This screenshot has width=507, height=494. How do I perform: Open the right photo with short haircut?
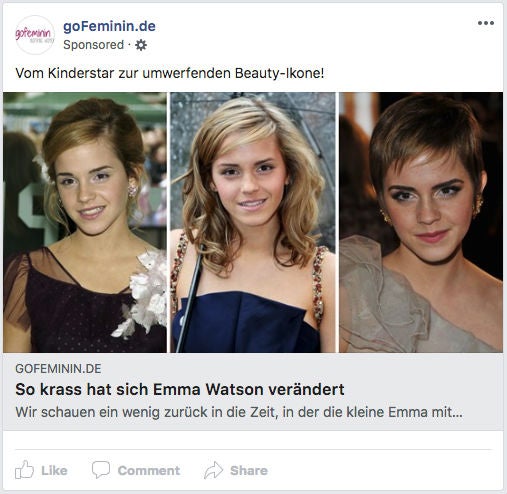[x=421, y=222]
